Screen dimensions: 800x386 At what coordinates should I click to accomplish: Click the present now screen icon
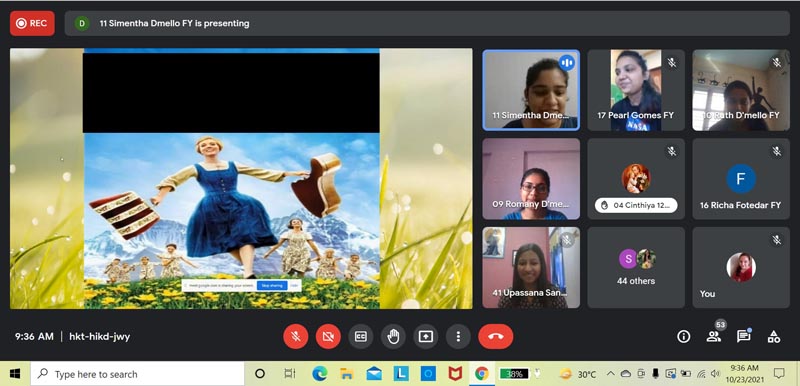(426, 337)
